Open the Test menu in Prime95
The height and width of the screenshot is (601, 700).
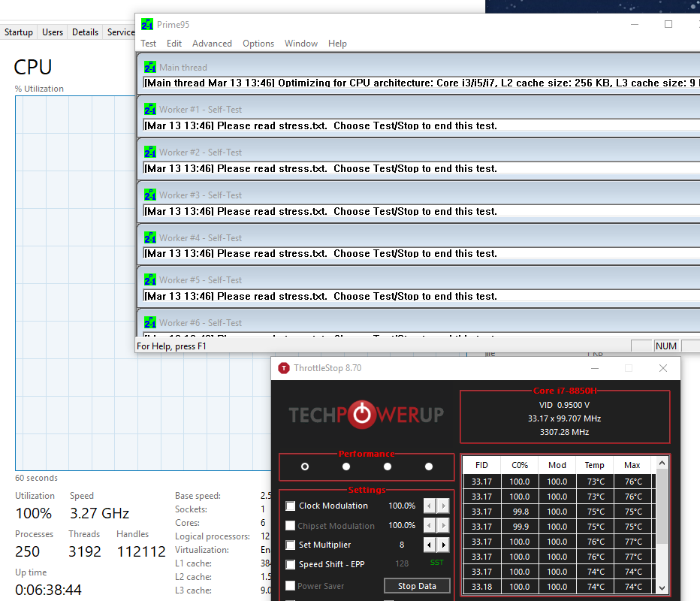pyautogui.click(x=148, y=44)
